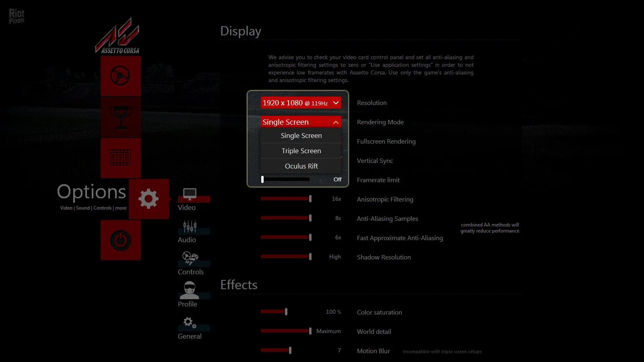Click the Riot Pixels logo
This screenshot has height=362, width=644.
click(17, 16)
